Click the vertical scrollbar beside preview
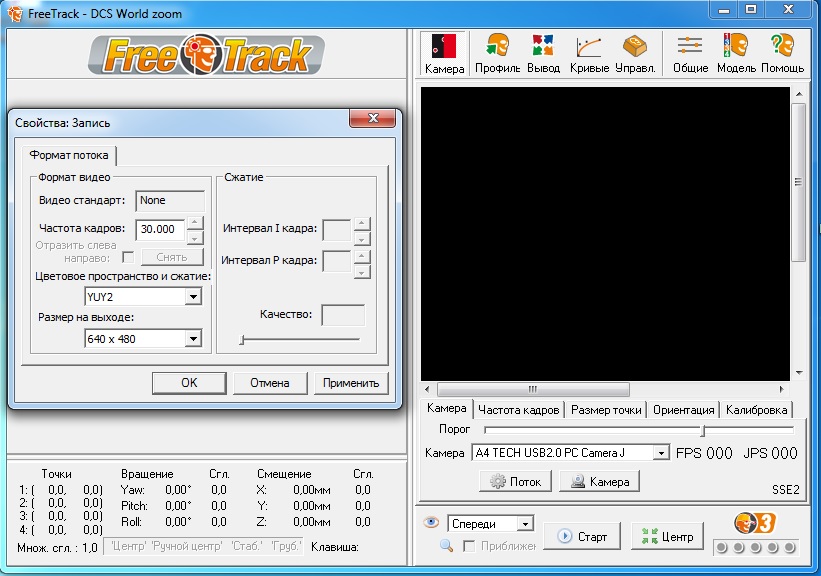 pyautogui.click(x=798, y=182)
